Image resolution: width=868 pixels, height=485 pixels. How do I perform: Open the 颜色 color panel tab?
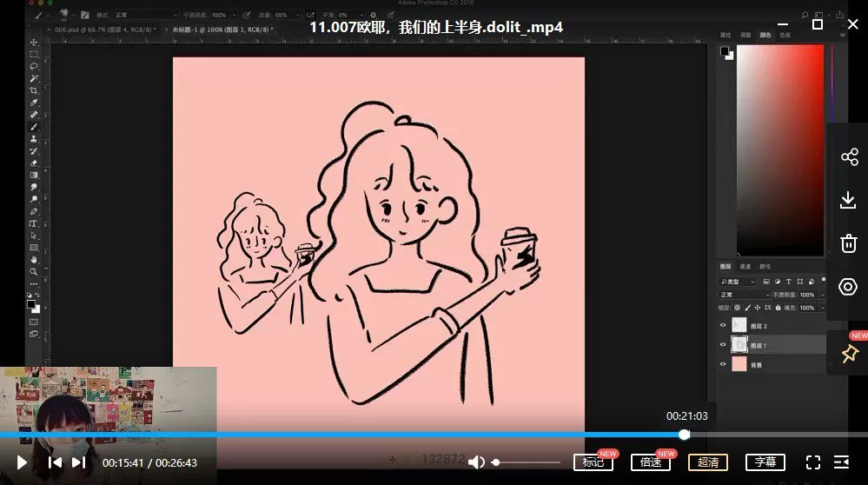(x=765, y=35)
